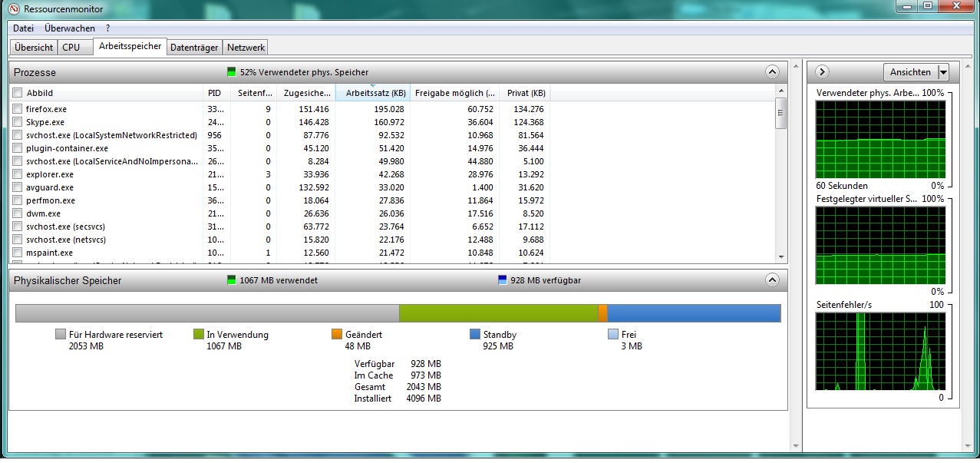The image size is (980, 463).
Task: Check the firefox.exe checkbox
Action: [x=17, y=109]
